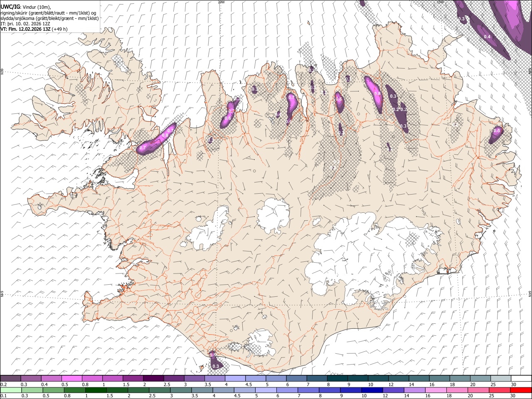Click the header line starting 'rigning/skúrir'
The height and width of the screenshot is (399, 532).
[48, 13]
